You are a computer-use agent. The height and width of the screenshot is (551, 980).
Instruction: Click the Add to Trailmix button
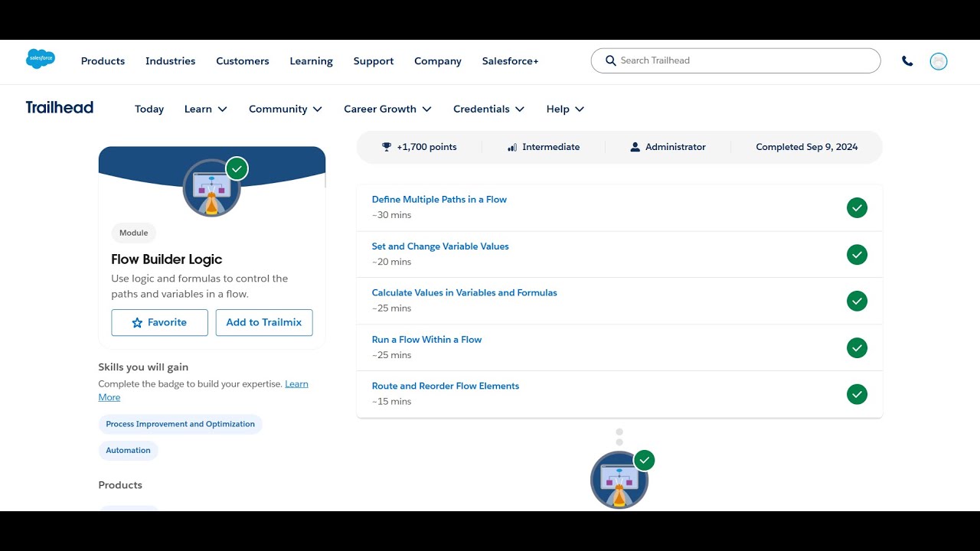[264, 322]
